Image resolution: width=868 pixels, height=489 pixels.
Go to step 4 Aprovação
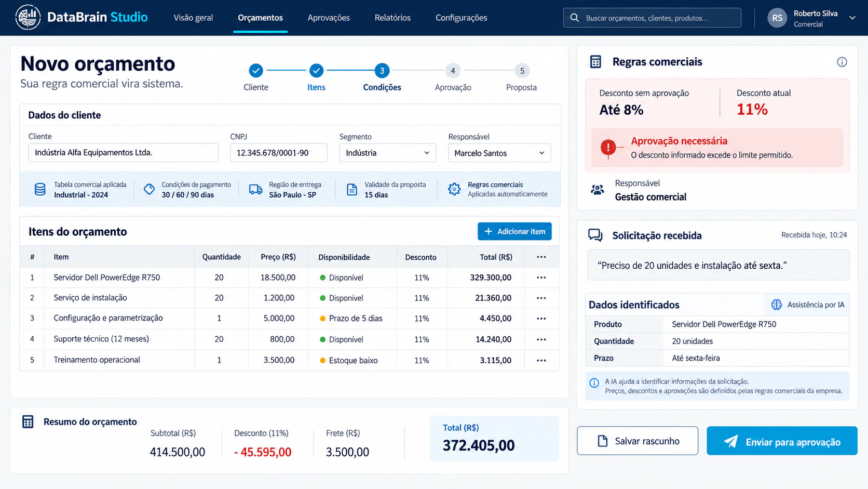point(453,71)
